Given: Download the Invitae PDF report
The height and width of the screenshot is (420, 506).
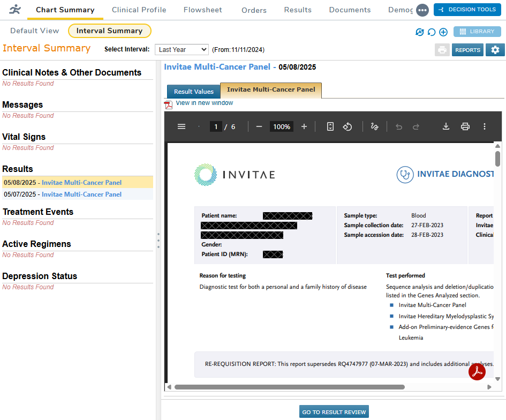Looking at the screenshot, I should [x=445, y=126].
